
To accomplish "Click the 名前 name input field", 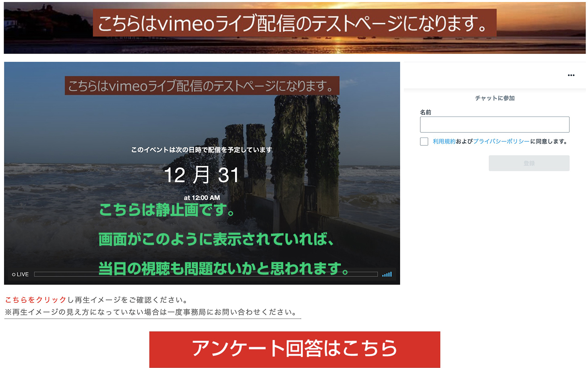I will point(494,124).
